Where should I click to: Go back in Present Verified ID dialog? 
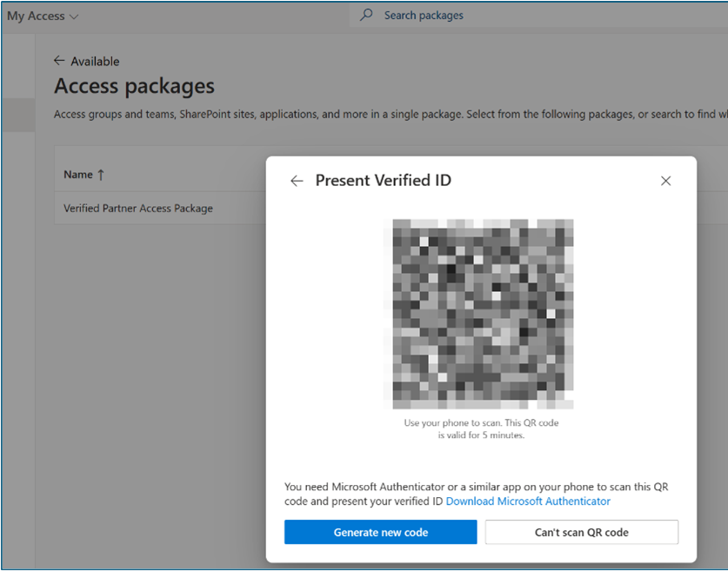pos(297,181)
